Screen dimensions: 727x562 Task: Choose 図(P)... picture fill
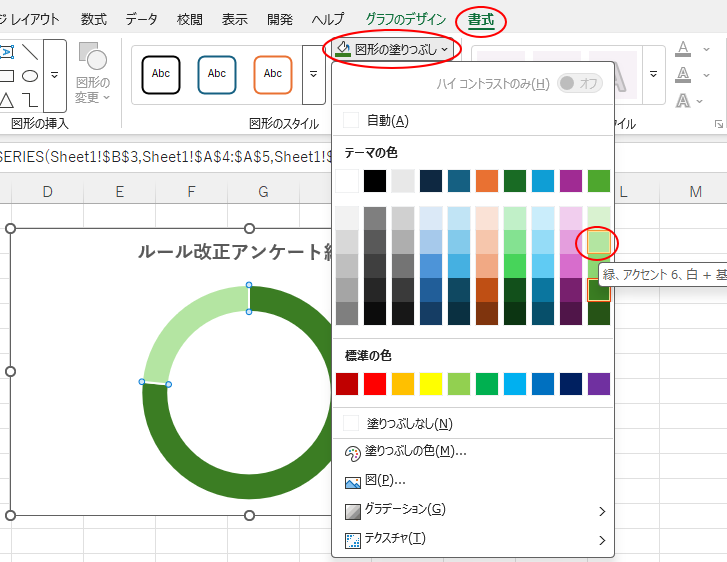click(473, 480)
